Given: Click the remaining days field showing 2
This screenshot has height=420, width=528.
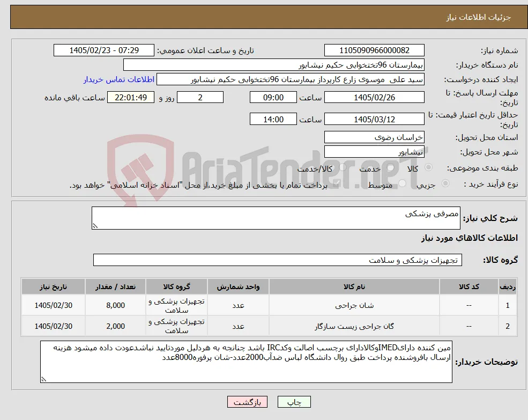Looking at the screenshot, I should [x=200, y=98].
